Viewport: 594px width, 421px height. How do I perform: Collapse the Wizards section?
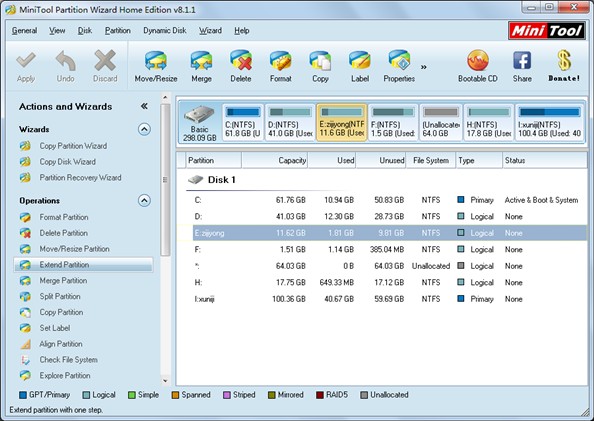[x=144, y=129]
